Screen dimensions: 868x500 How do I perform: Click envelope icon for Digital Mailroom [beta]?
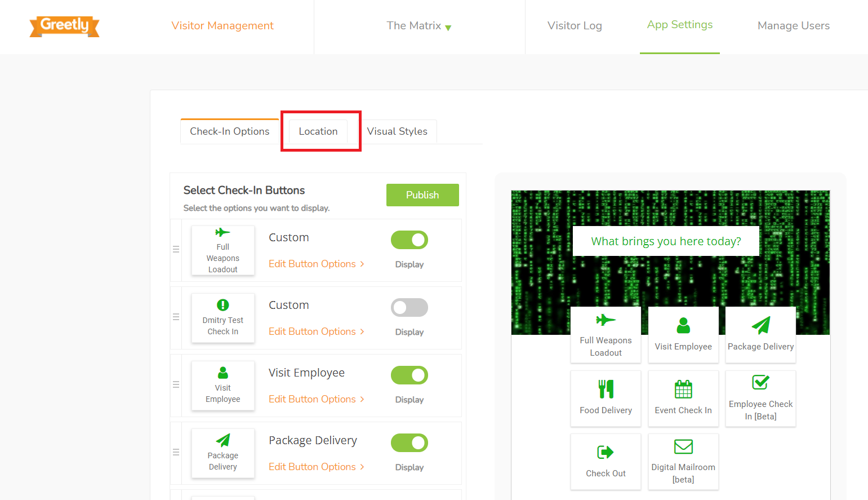tap(683, 446)
